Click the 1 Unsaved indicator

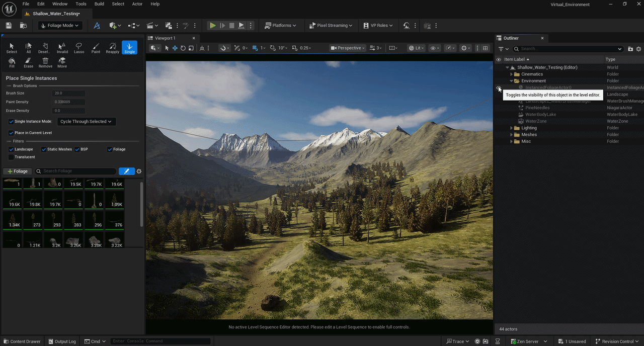tap(572, 341)
